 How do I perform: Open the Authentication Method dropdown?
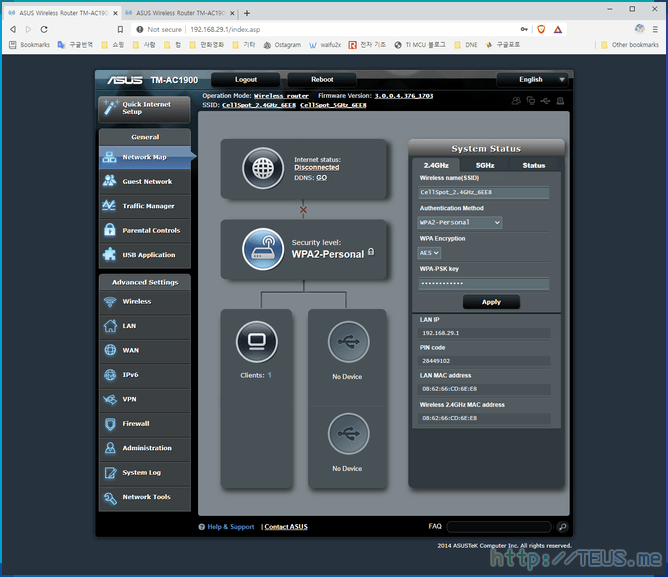tap(460, 222)
